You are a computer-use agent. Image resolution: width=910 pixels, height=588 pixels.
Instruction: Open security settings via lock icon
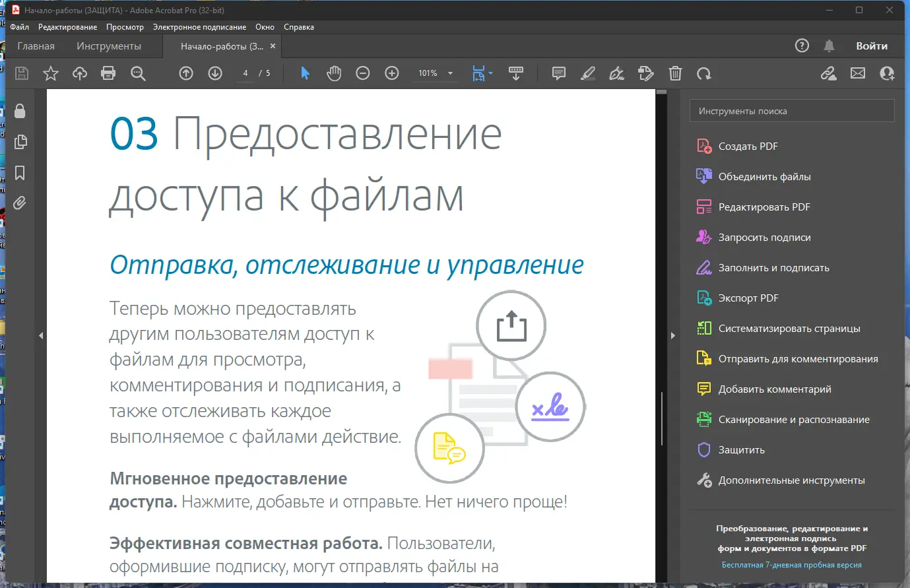click(x=20, y=111)
